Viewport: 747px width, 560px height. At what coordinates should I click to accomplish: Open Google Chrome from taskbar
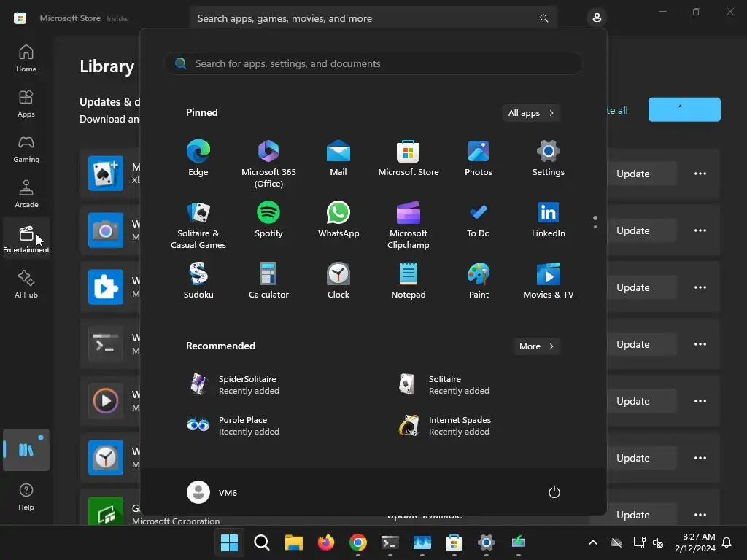pos(357,542)
